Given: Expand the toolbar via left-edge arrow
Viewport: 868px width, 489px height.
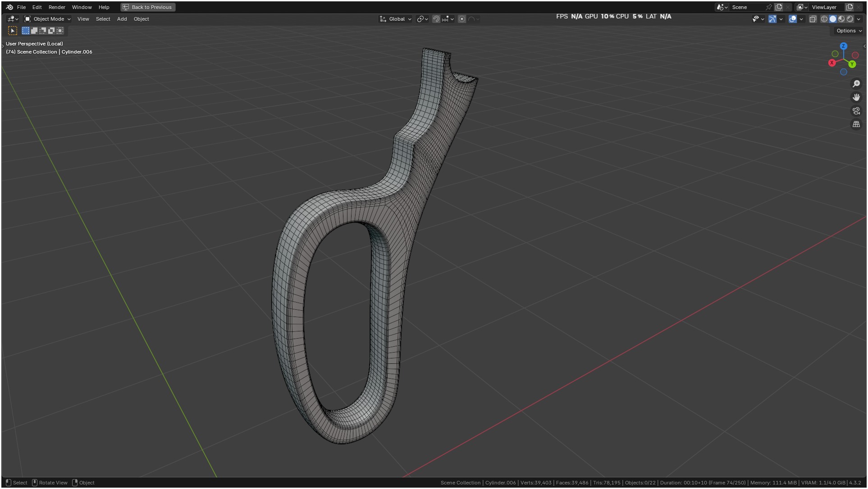Looking at the screenshot, I should tap(3, 46).
